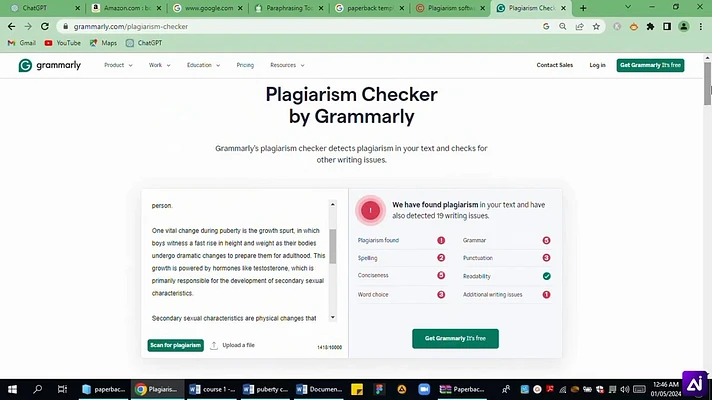Open the ChatGPT bookmark
The height and width of the screenshot is (400, 712).
pos(144,43)
